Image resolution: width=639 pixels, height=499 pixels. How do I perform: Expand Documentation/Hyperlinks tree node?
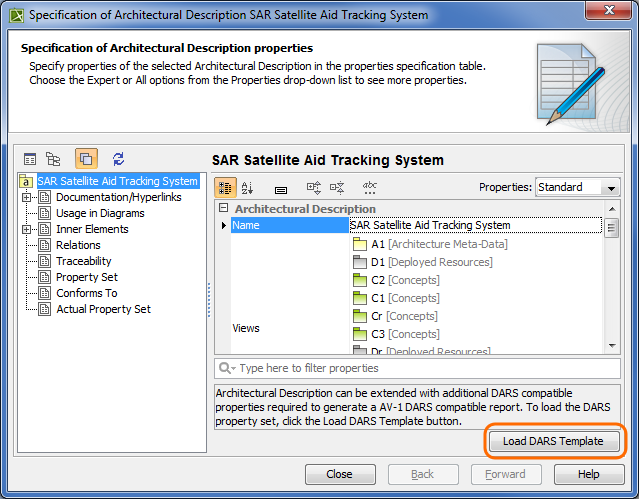coord(26,197)
